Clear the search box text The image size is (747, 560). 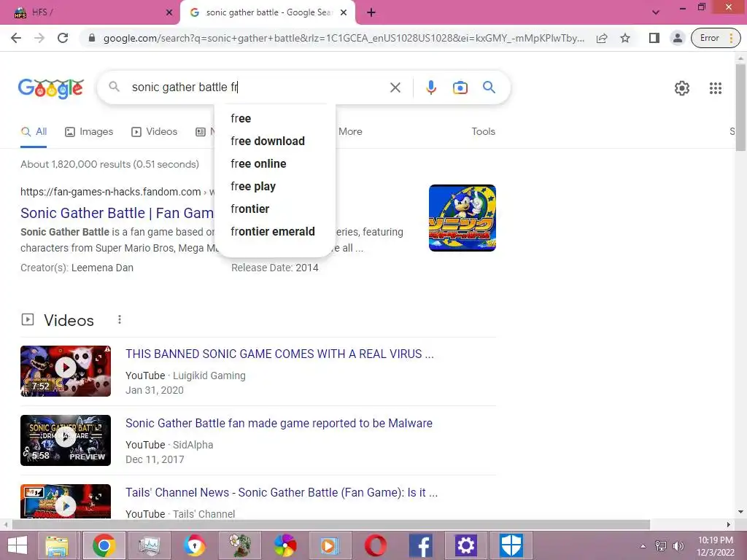[395, 87]
